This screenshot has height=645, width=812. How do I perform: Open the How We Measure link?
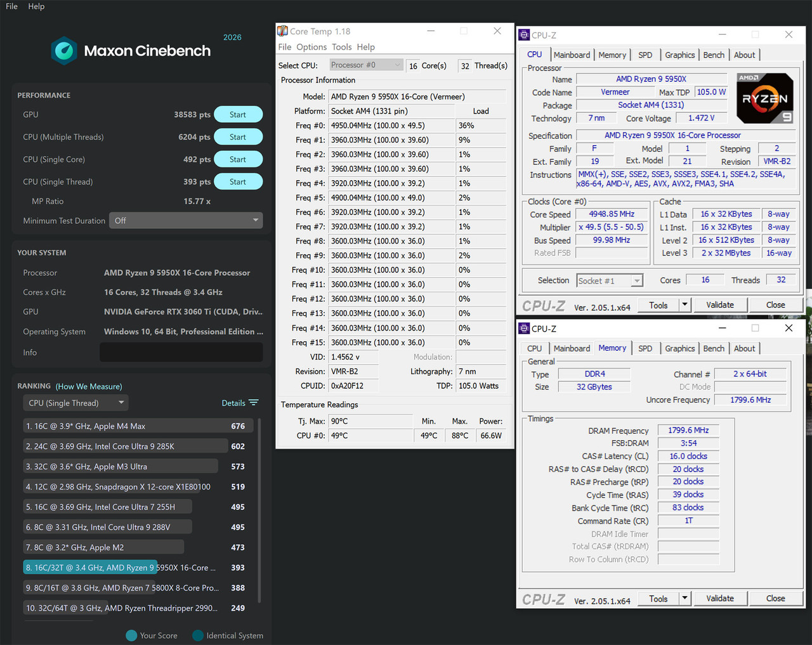(89, 386)
